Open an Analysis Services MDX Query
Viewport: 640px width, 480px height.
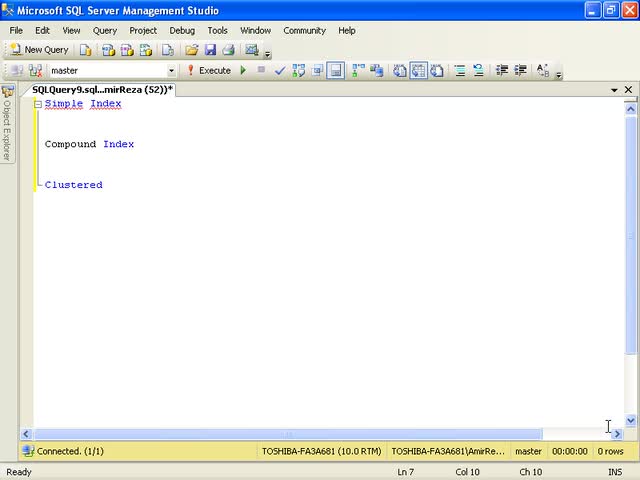[x=108, y=50]
